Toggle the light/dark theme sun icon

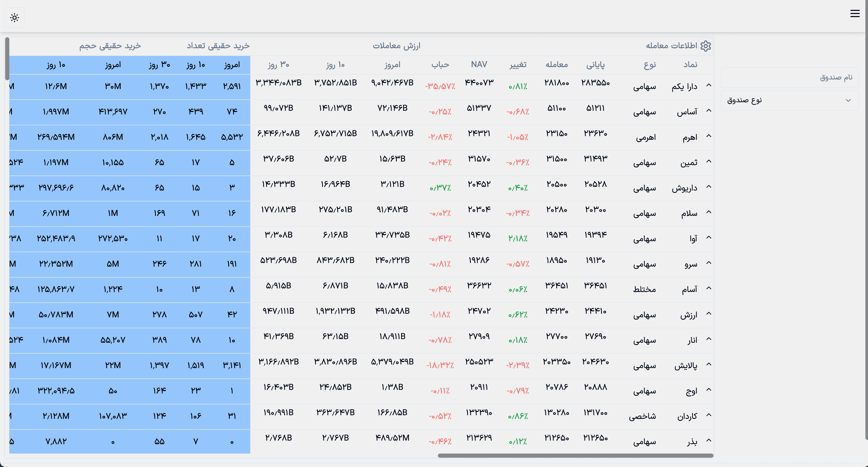[14, 18]
